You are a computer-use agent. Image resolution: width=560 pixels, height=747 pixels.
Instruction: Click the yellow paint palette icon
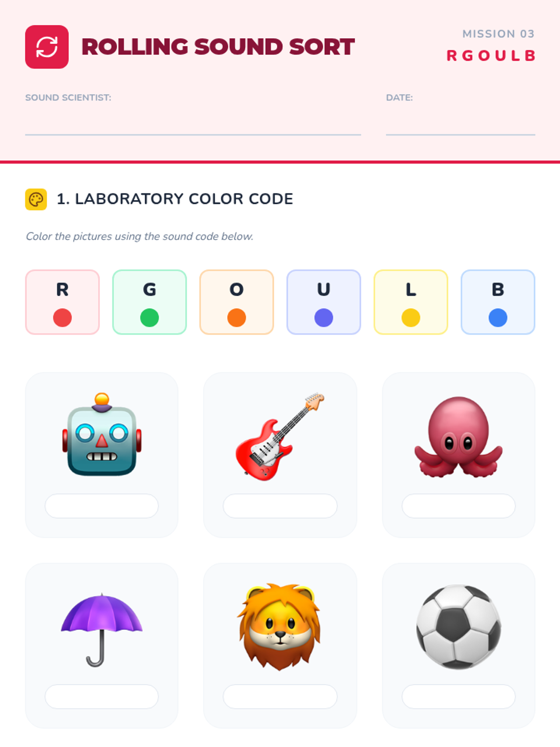36,199
